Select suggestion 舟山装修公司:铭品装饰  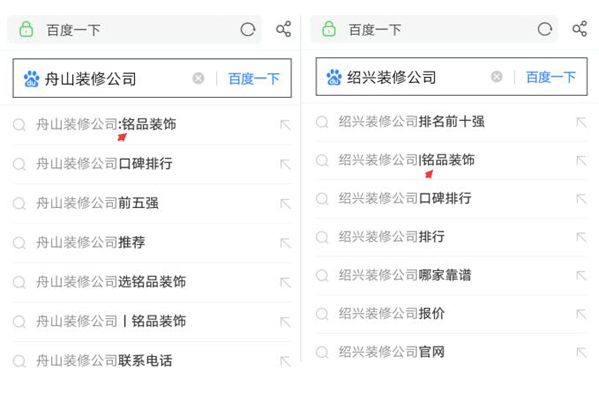click(x=152, y=125)
